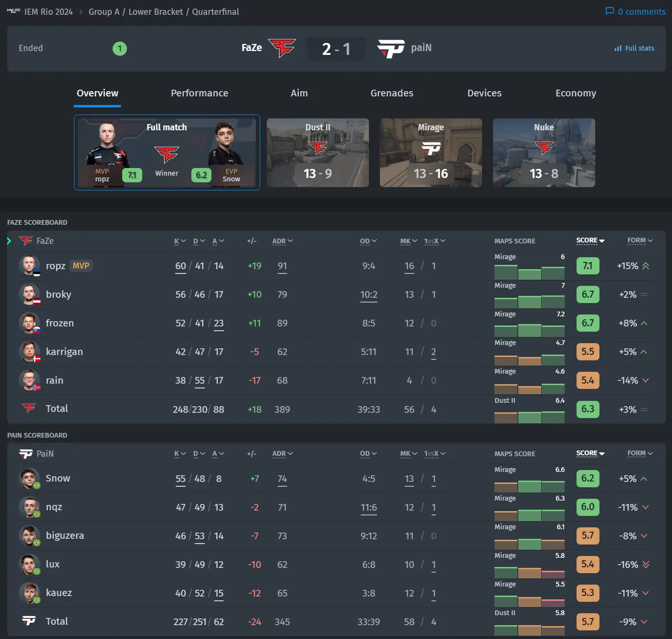Click the Intel IEM event logo
The height and width of the screenshot is (639, 672).
coord(13,10)
